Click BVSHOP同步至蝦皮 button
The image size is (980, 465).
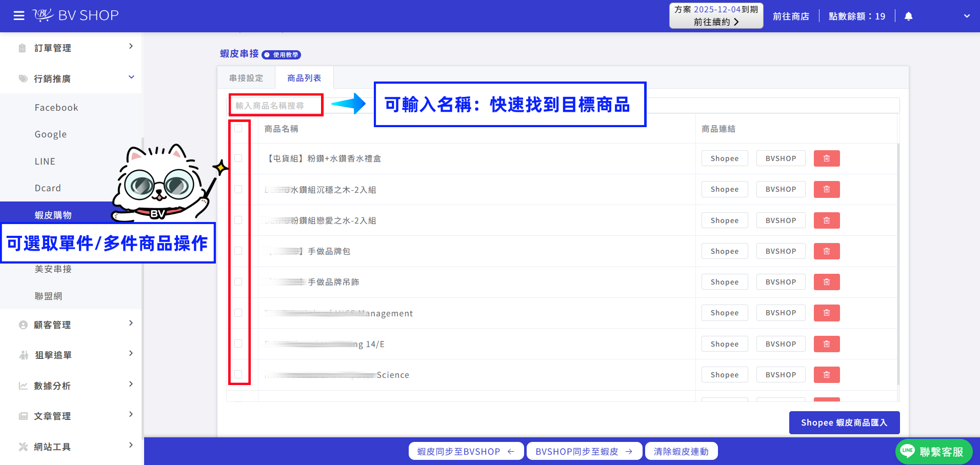click(584, 451)
